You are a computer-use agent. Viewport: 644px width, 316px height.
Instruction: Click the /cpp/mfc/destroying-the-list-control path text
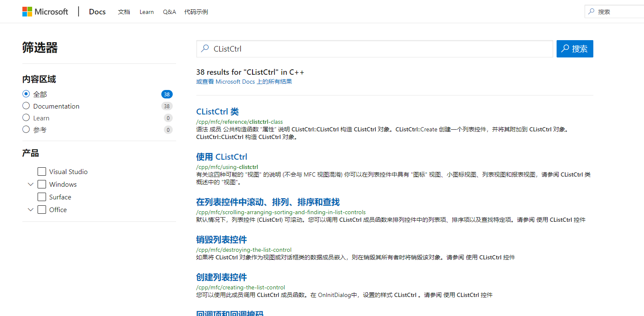tap(244, 250)
